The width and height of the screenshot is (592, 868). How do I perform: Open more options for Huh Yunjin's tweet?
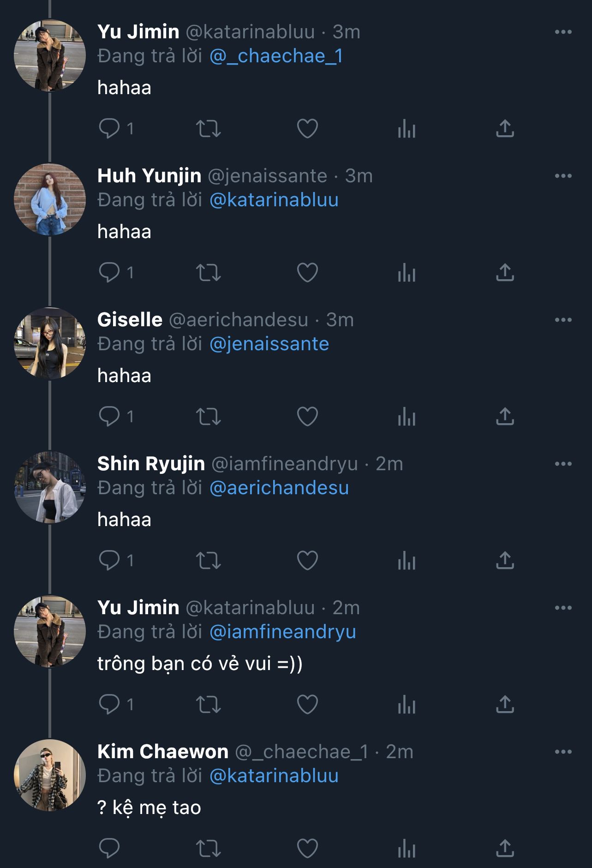click(563, 176)
